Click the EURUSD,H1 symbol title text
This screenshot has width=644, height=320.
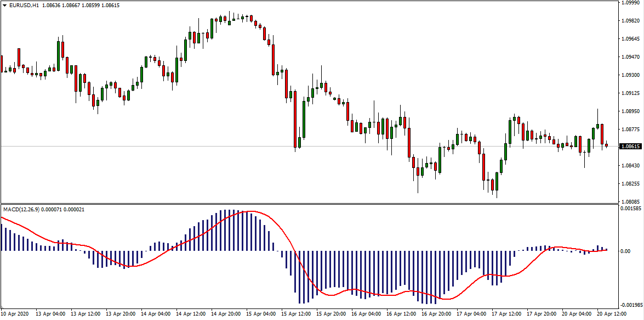tap(23, 5)
